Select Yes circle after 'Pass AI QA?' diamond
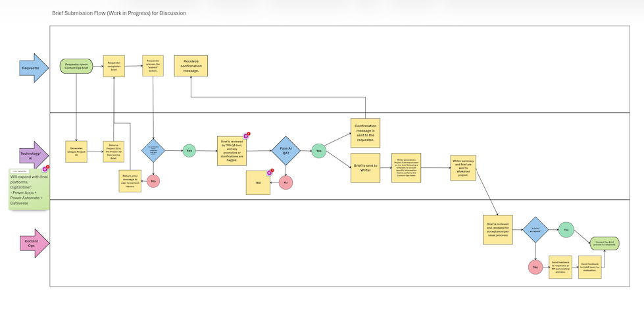Screen dimensions: 644x309 point(319,151)
